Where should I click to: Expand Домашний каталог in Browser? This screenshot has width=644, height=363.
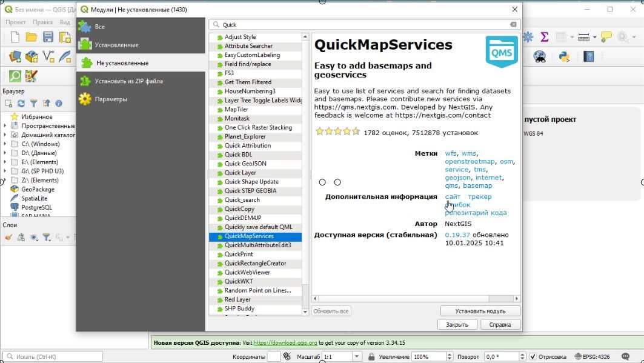[x=5, y=135]
